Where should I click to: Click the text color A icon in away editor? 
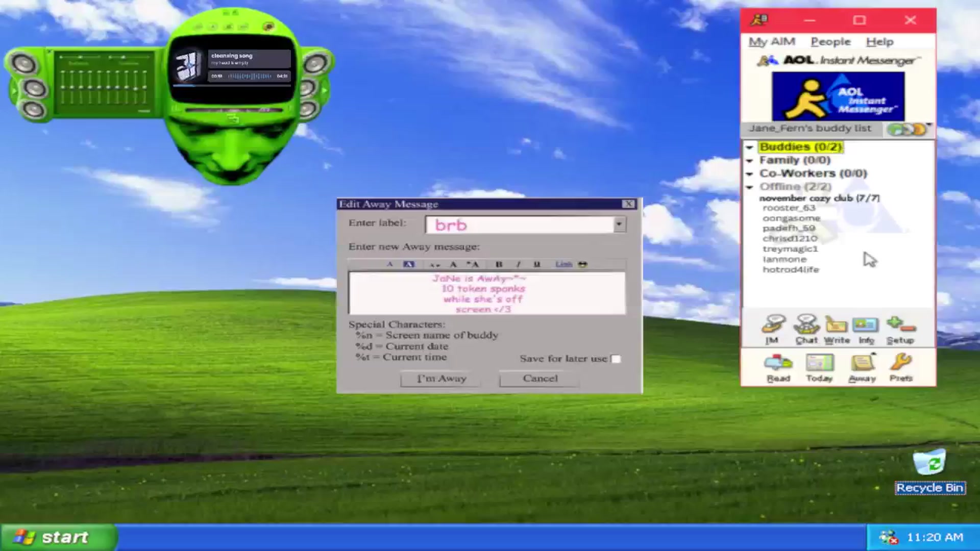tap(389, 264)
